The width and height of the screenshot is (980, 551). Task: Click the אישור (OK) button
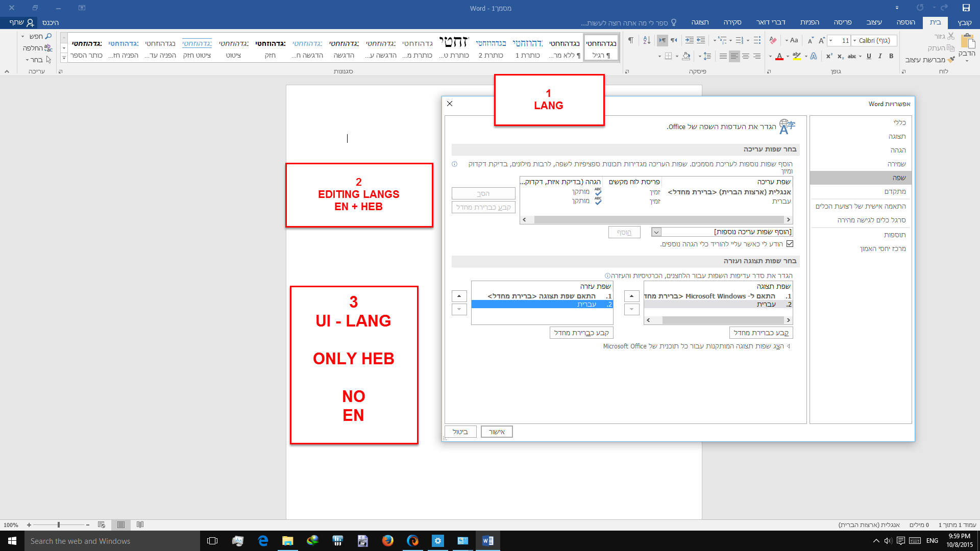496,432
